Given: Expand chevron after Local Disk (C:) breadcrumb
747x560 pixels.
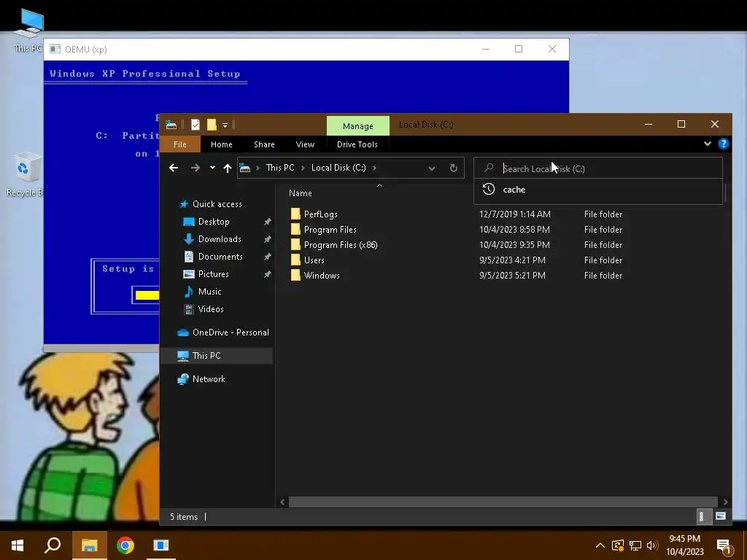Looking at the screenshot, I should point(374,168).
